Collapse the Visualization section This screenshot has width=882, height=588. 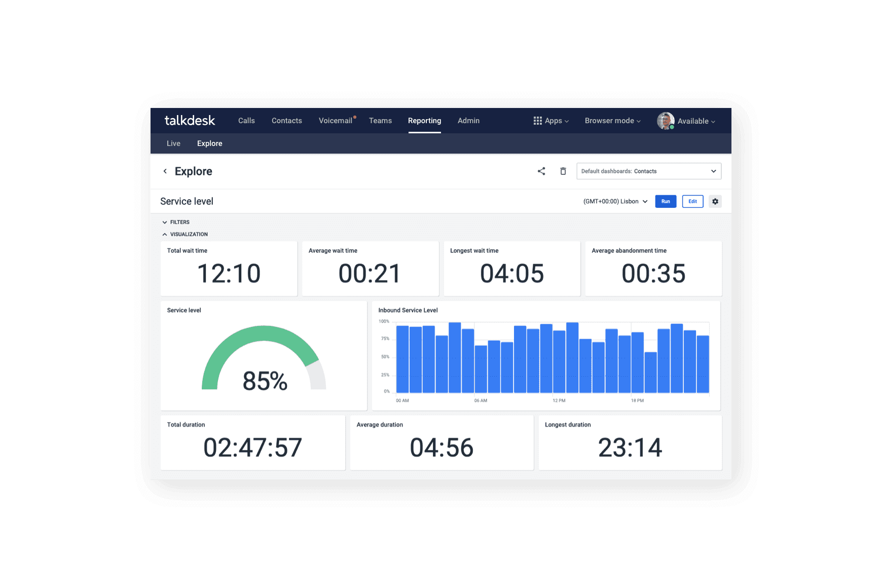[x=185, y=234]
